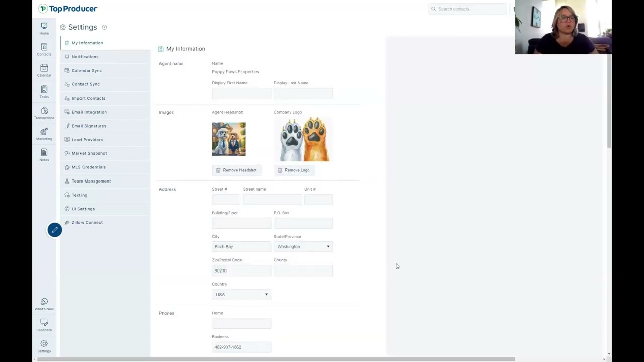The image size is (644, 362).
Task: Click the Remove Logo button
Action: [294, 170]
